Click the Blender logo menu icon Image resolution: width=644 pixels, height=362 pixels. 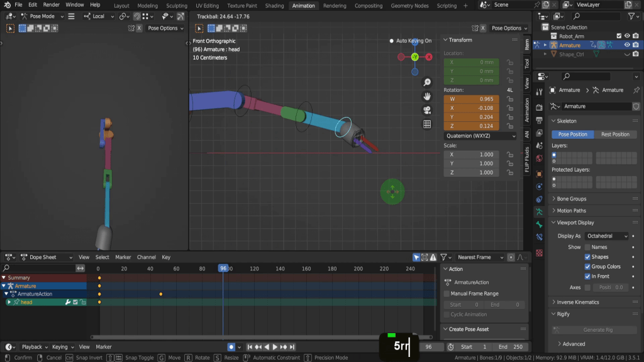[8, 5]
